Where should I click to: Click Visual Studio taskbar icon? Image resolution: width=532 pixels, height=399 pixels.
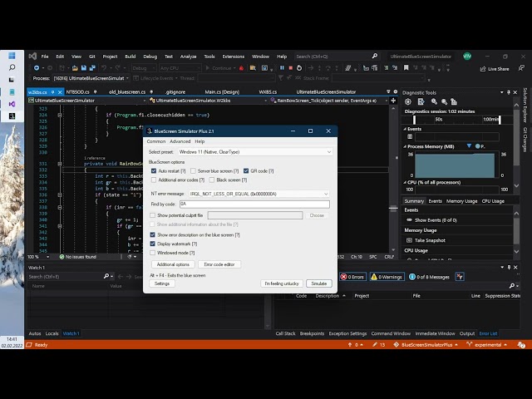[x=12, y=104]
